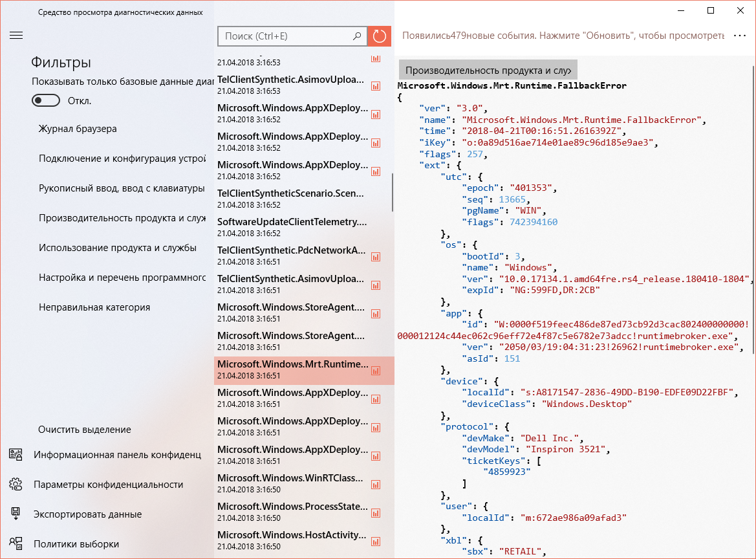
Task: Click Очистить выделение to clear selection
Action: coord(85,429)
